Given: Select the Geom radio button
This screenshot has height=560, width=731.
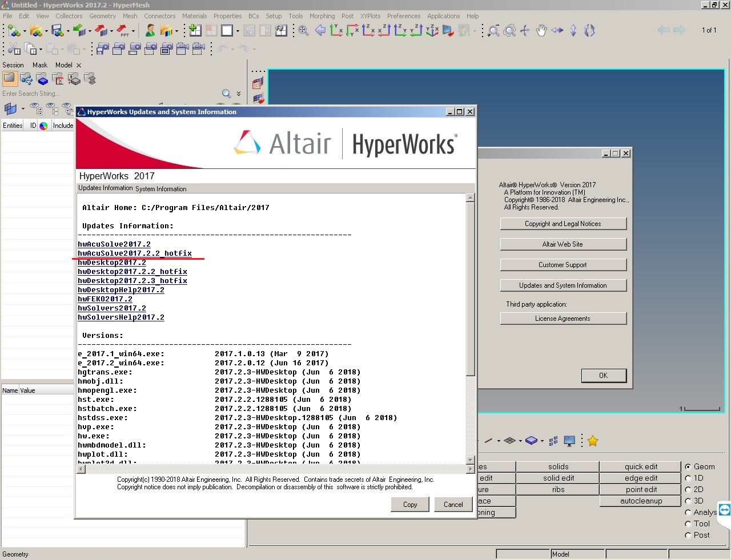Looking at the screenshot, I should (x=688, y=466).
